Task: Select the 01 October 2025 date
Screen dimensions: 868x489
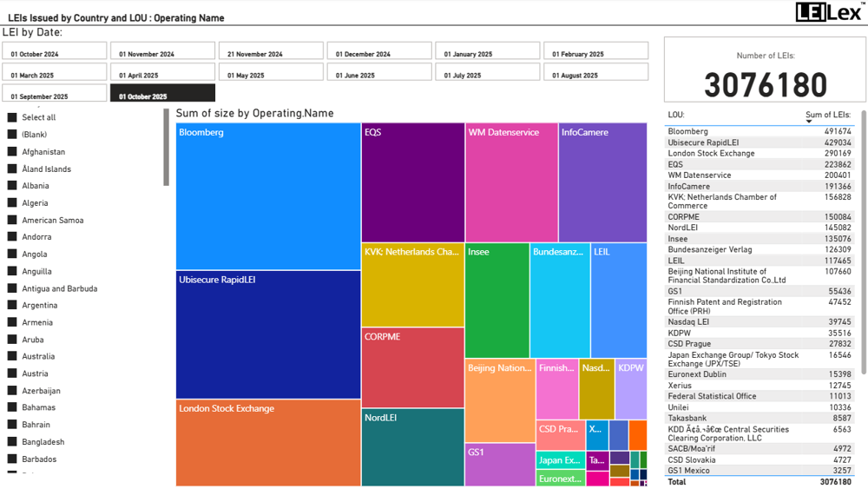Action: (x=162, y=93)
